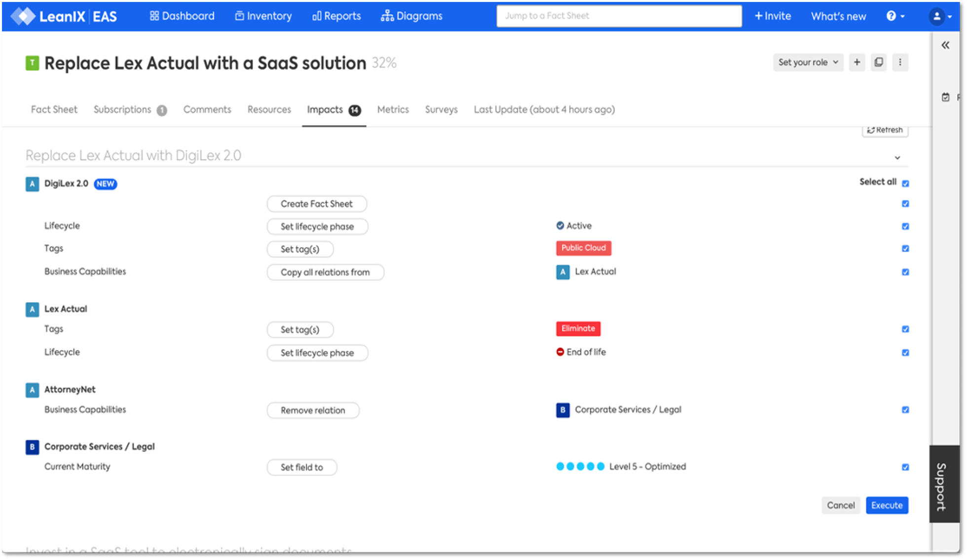Screen dimensions: 967x560
Task: Collapse the right side panel with double chevron
Action: 945,45
